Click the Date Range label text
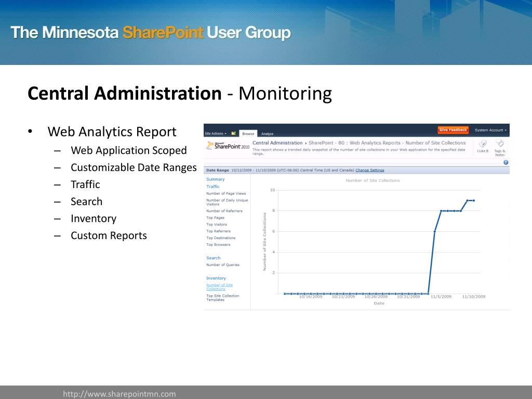The height and width of the screenshot is (399, 532). tap(218, 170)
